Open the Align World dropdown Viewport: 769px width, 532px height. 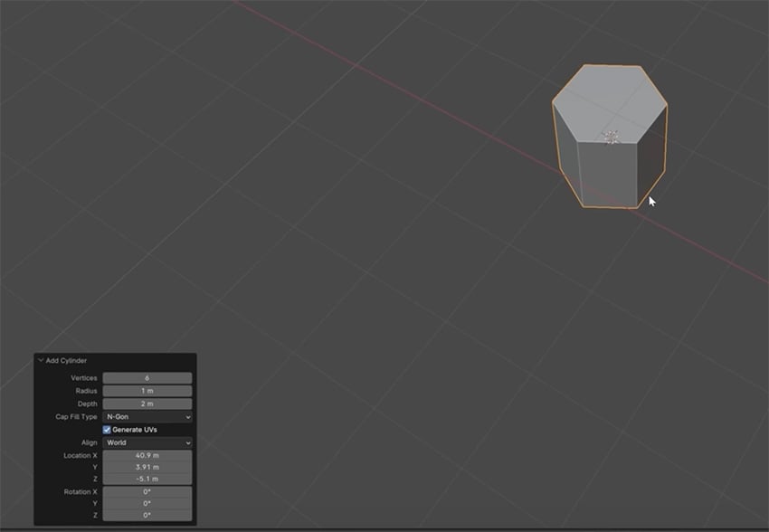click(147, 442)
